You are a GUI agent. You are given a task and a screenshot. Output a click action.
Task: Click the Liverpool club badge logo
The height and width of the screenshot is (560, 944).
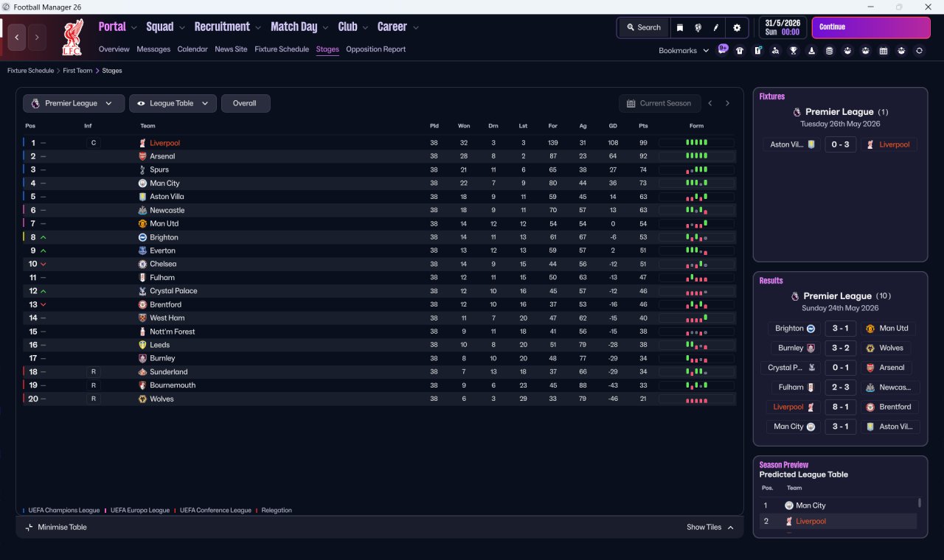pyautogui.click(x=72, y=38)
